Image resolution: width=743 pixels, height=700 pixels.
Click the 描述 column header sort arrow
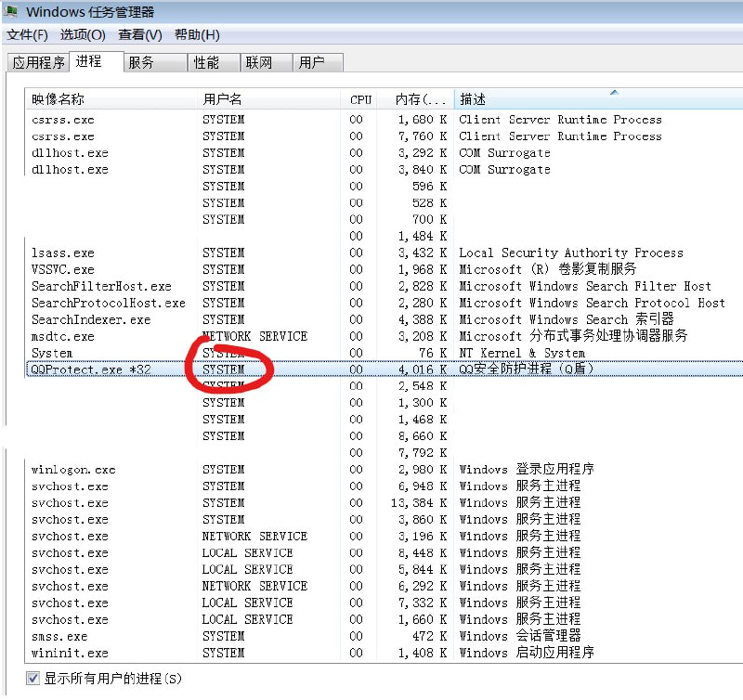614,92
